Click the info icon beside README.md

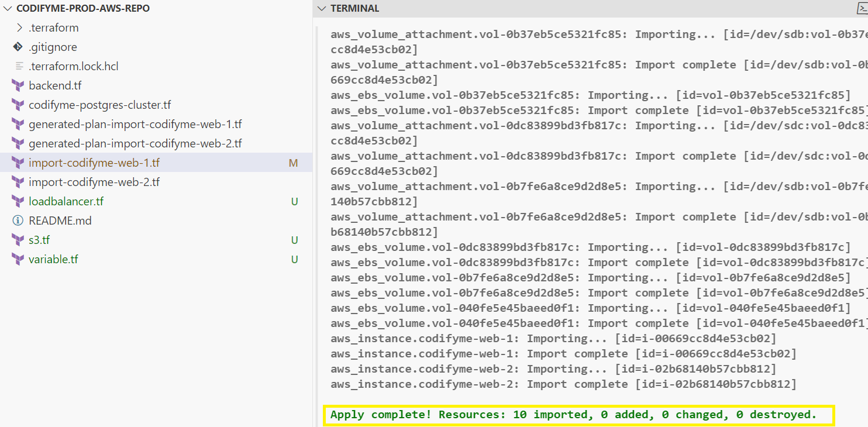coord(18,221)
